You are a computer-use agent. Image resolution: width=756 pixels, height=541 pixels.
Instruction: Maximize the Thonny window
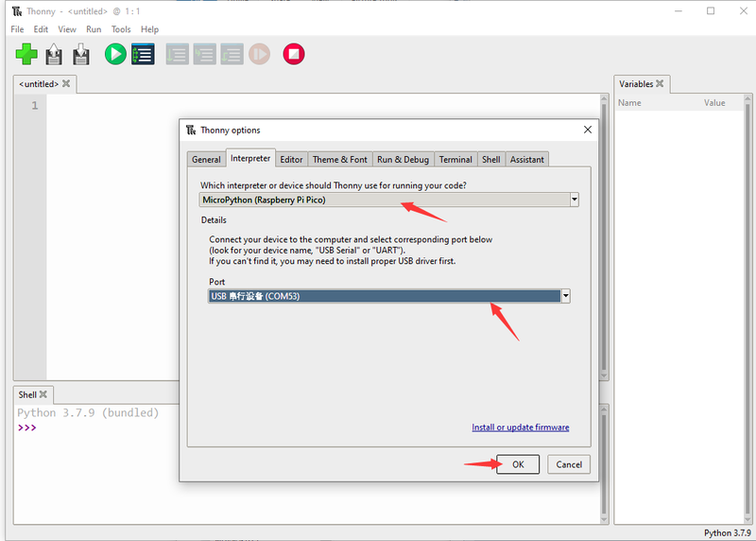[x=711, y=11]
